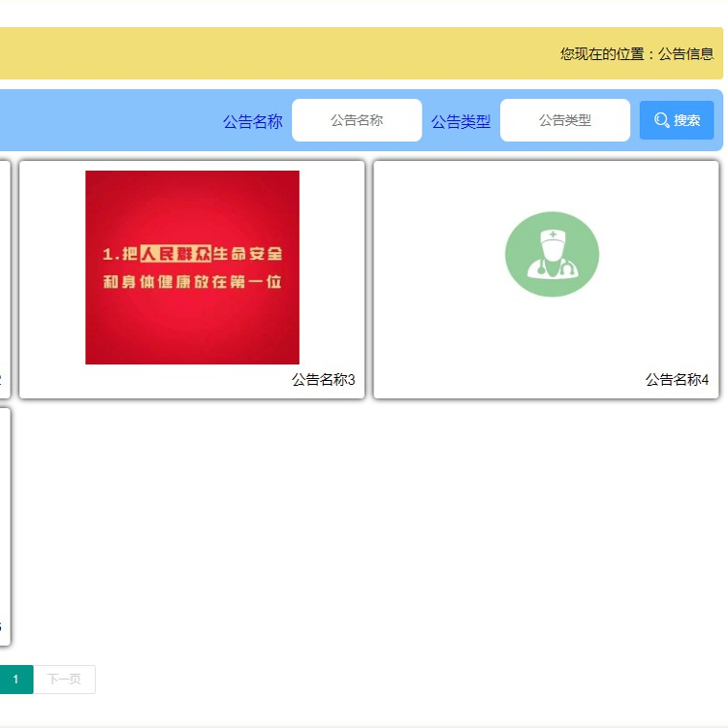Select page 1 in pagination
Image resolution: width=728 pixels, height=728 pixels.
coord(16,680)
